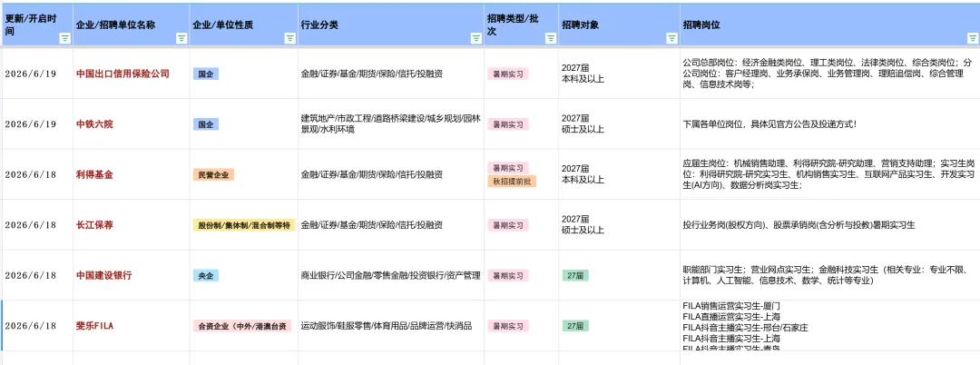Select the 2026/6/19 date cell for 中铁六院

tap(31, 124)
